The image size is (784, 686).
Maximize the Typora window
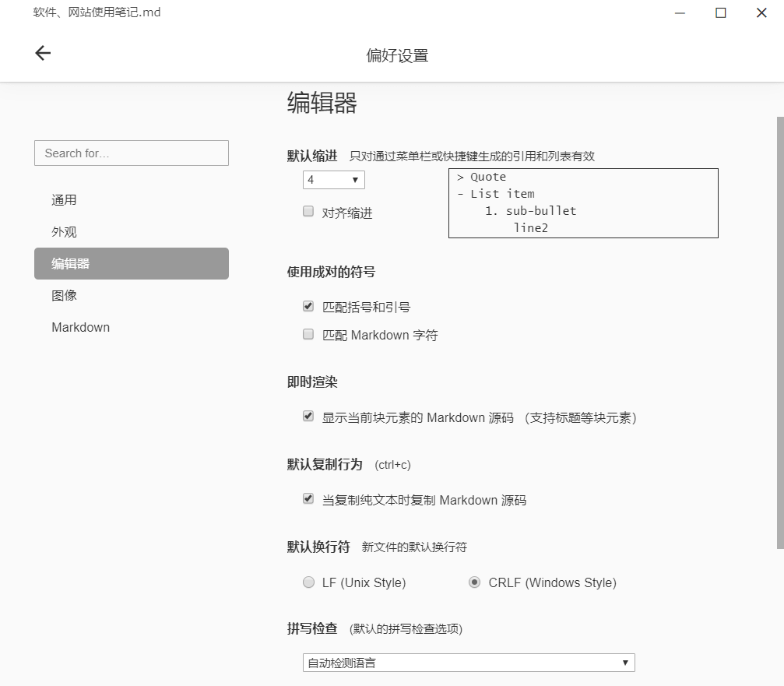point(720,12)
